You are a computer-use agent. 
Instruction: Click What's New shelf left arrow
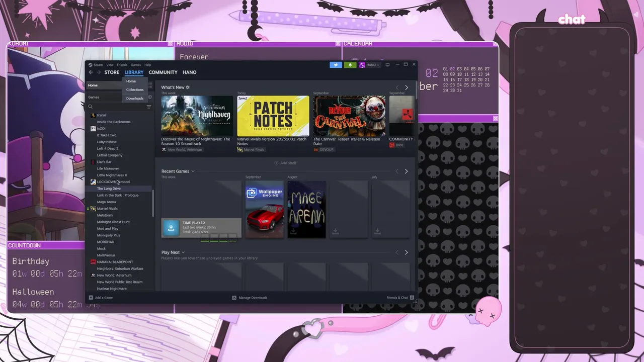(x=397, y=87)
